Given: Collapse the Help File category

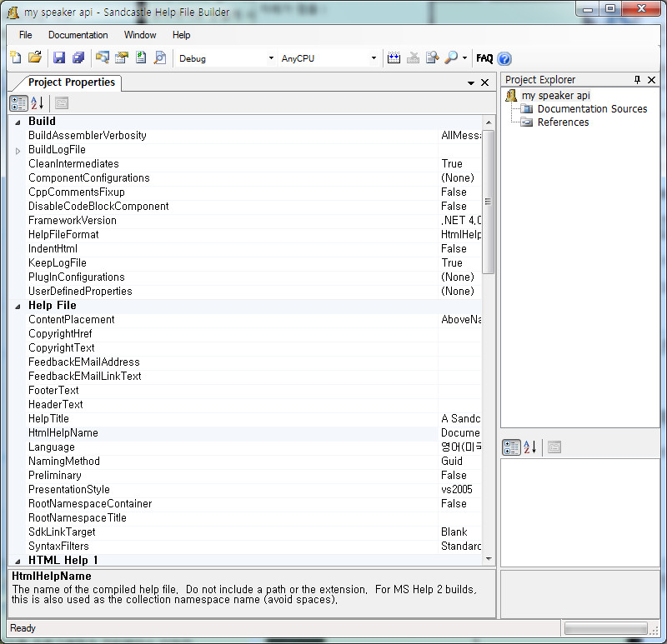Looking at the screenshot, I should click(x=18, y=305).
